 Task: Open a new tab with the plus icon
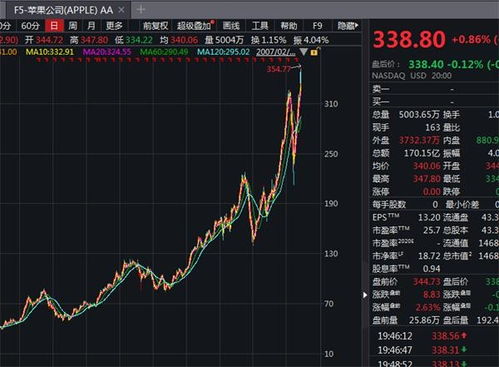pyautogui.click(x=141, y=10)
